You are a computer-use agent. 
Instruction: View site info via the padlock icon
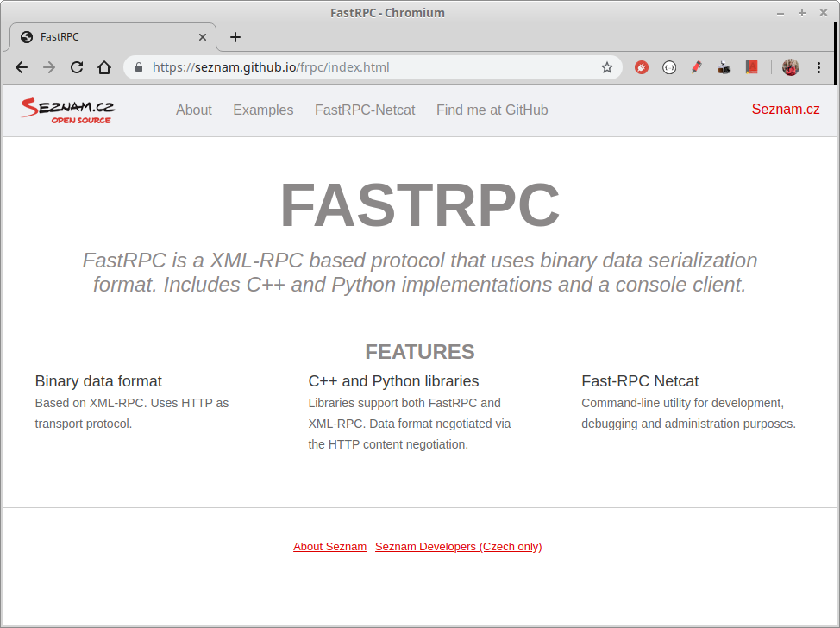[x=139, y=67]
